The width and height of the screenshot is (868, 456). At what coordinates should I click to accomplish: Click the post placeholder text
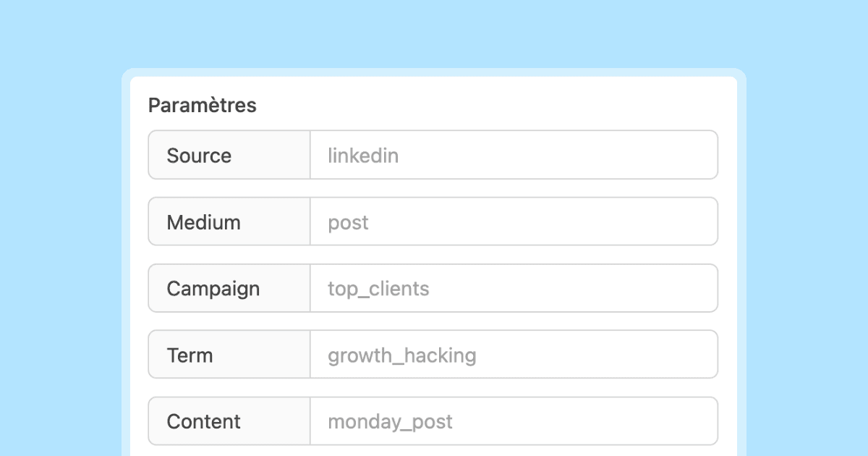[348, 222]
